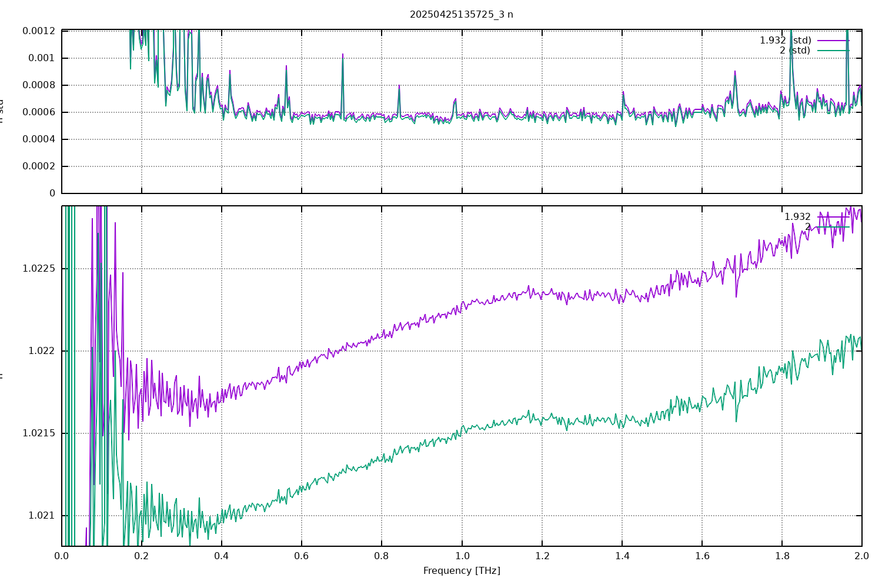
Task: Select the 0.0006 tick label on upper plot
Action: click(39, 112)
